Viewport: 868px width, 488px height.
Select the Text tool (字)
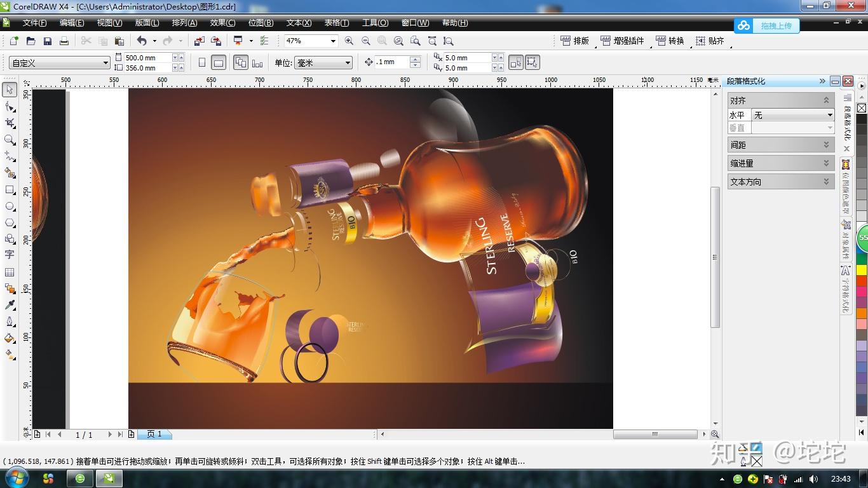(10, 255)
